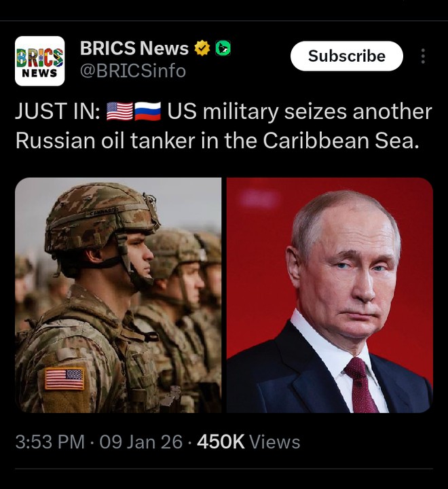
Task: Subscribe to BRICS News
Action: 347,56
